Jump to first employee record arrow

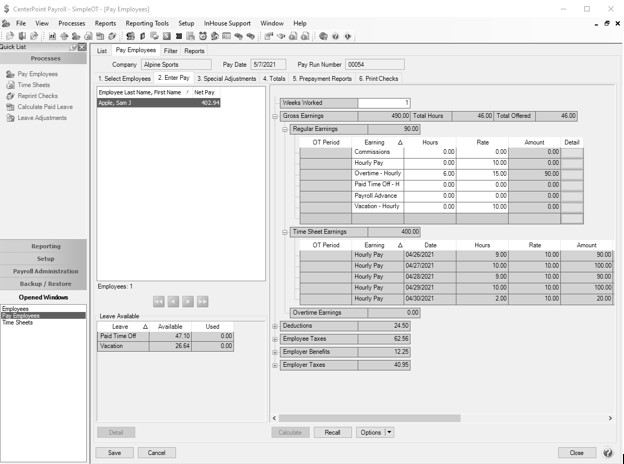coord(158,301)
